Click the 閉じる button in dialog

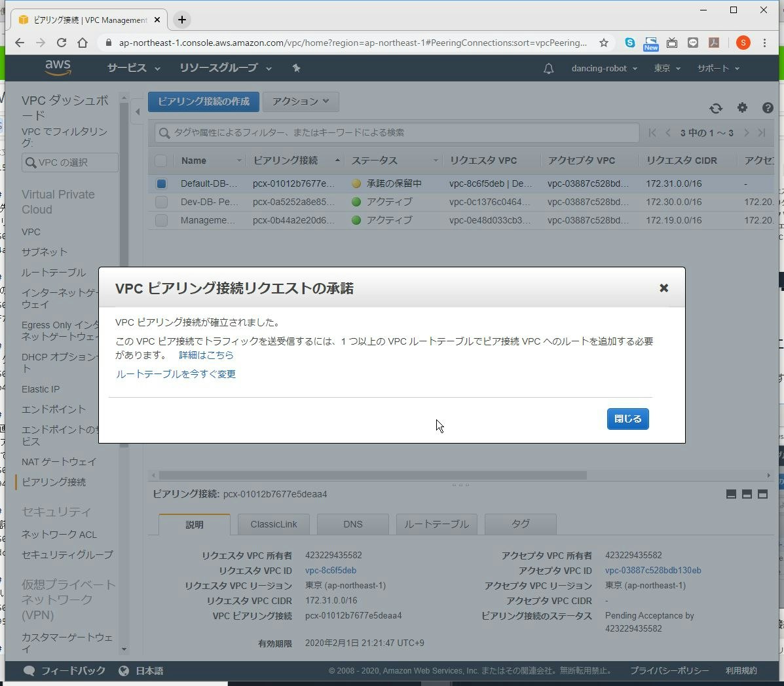628,419
